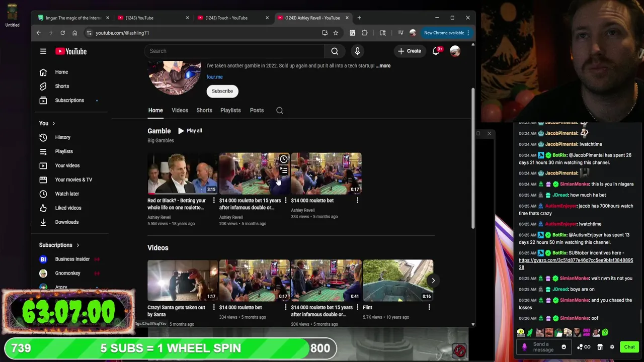Select the channel Home tab
644x362 pixels.
[x=155, y=110]
